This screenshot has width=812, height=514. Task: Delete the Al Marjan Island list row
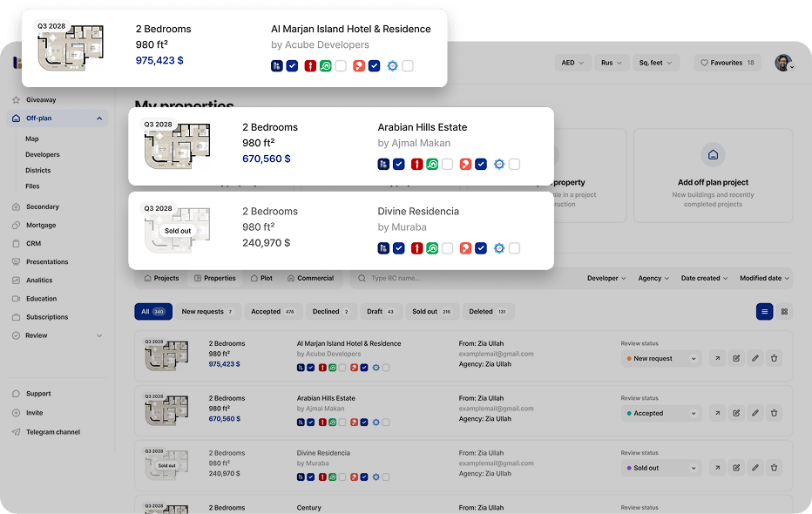point(774,358)
